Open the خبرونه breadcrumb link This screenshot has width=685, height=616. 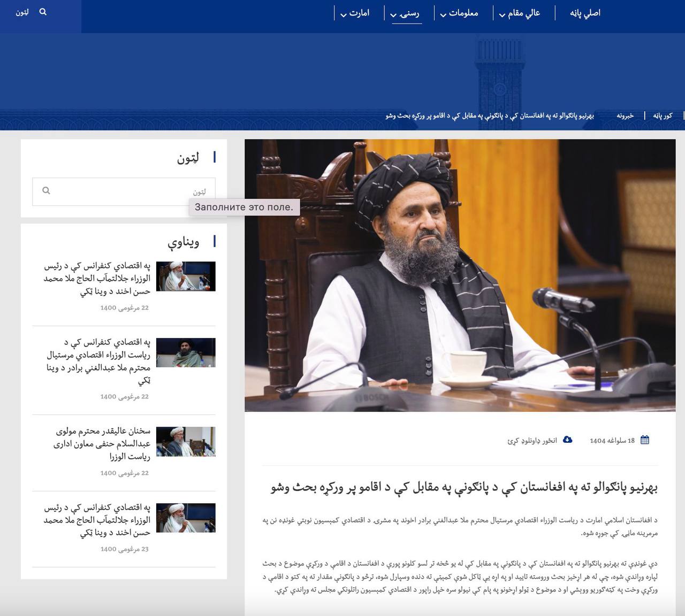pos(625,115)
